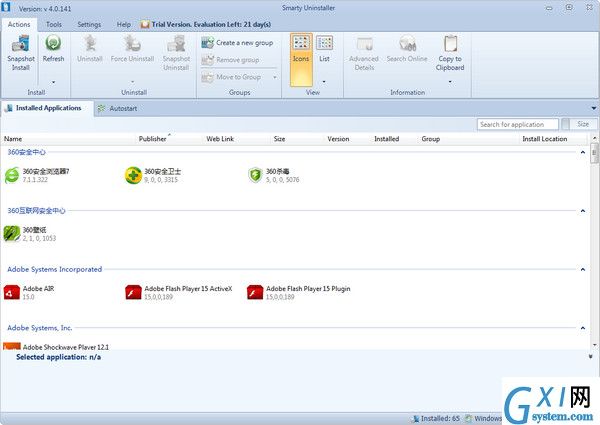Open the Settings ribbon tab

[x=89, y=24]
